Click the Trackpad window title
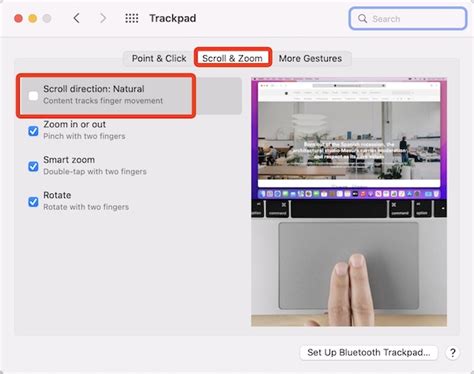The width and height of the screenshot is (474, 374). pos(173,18)
